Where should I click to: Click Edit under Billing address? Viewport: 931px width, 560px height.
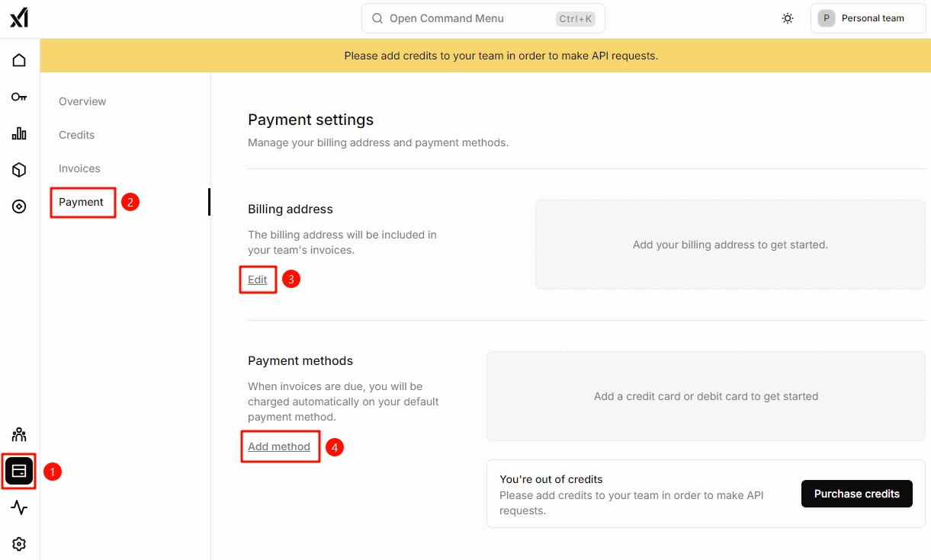point(258,280)
